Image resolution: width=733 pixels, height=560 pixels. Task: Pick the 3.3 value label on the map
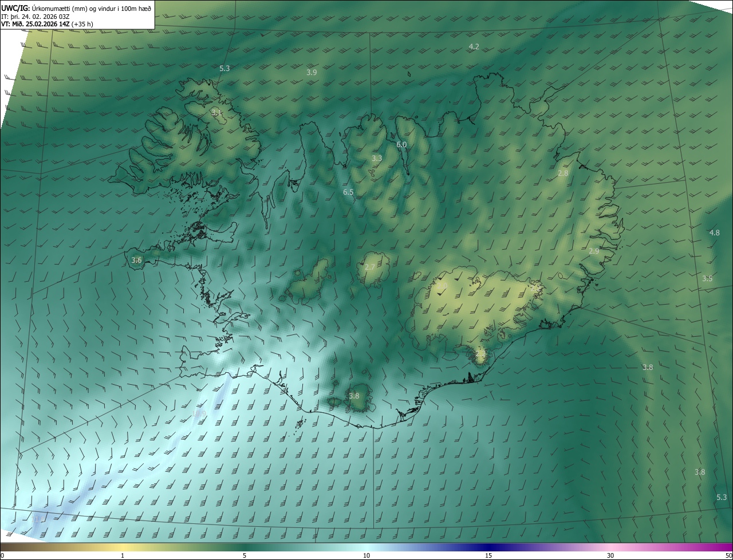coord(376,158)
